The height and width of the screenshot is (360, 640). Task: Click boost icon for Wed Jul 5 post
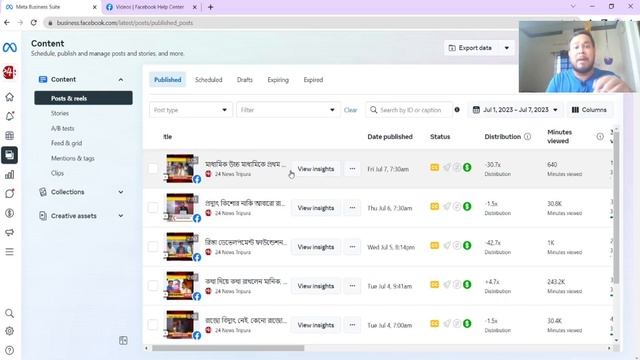click(447, 246)
